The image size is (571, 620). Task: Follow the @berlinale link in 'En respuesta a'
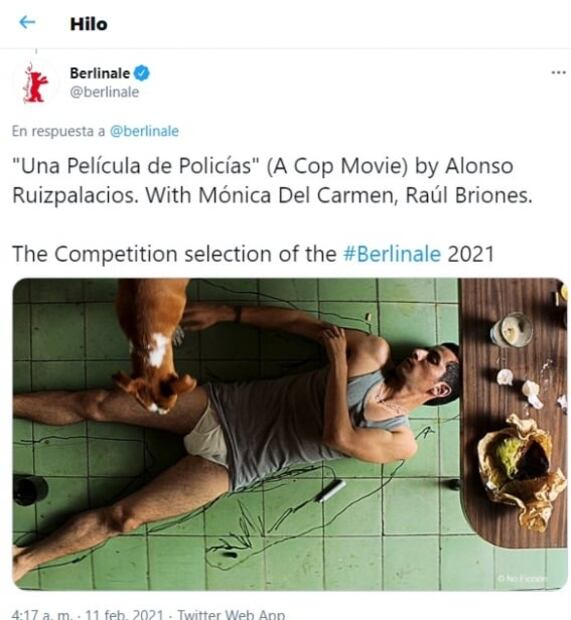144,131
